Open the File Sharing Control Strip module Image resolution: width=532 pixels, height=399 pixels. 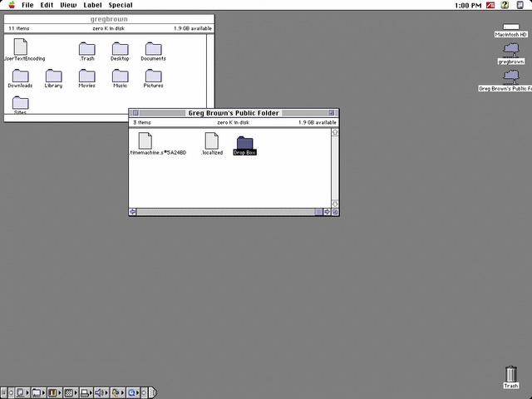click(38, 393)
